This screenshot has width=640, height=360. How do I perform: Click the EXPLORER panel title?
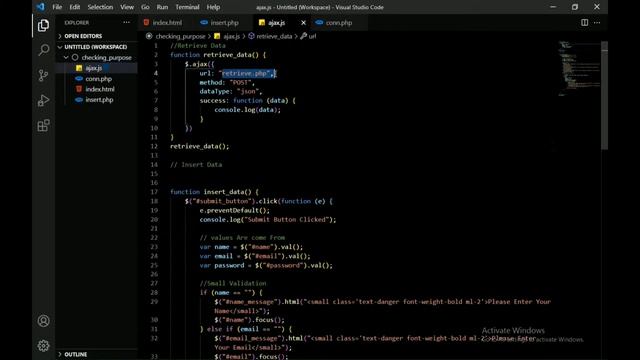(76, 23)
